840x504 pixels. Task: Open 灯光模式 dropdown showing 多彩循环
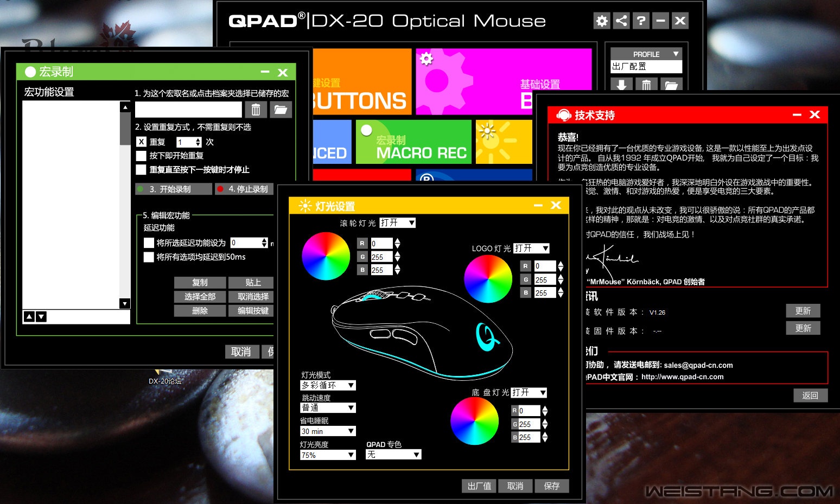[x=328, y=385]
